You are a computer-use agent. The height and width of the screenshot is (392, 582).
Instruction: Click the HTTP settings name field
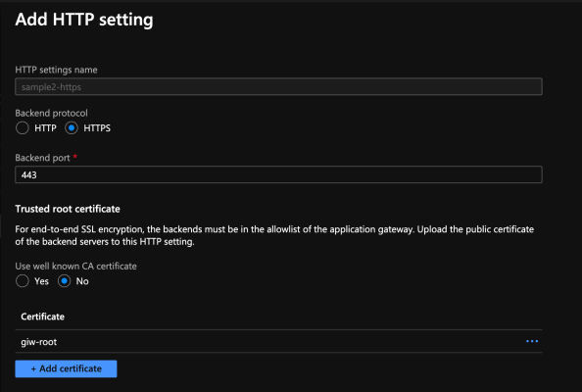pos(278,86)
